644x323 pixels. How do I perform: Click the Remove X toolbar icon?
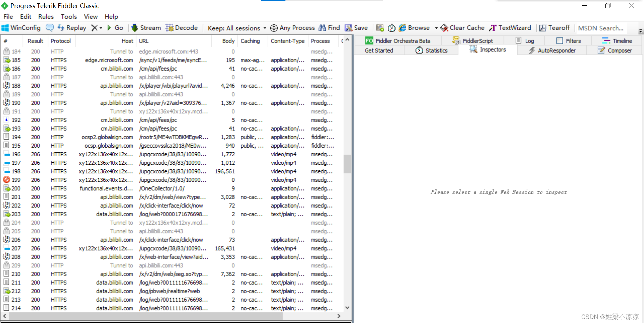pyautogui.click(x=95, y=28)
